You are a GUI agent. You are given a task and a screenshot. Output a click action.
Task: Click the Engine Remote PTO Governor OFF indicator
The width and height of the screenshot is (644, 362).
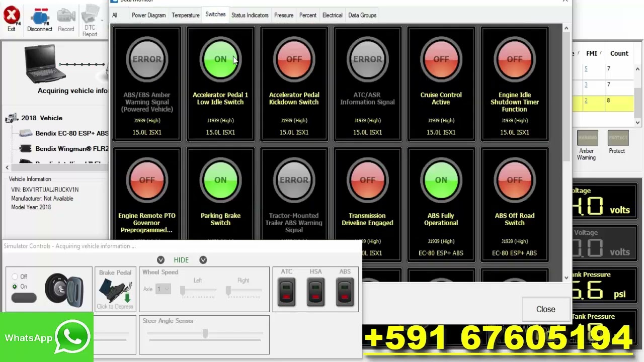pos(147,180)
